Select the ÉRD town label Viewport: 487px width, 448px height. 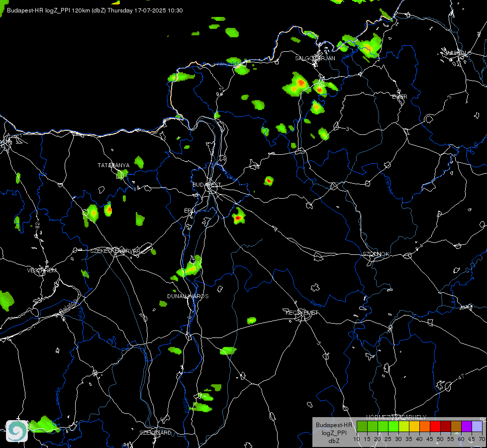click(x=190, y=211)
